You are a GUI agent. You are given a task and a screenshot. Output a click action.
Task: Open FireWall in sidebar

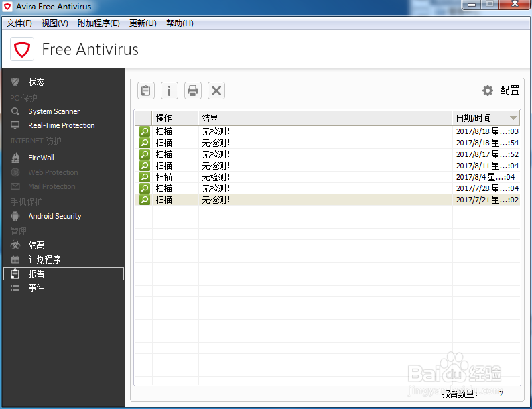point(41,158)
